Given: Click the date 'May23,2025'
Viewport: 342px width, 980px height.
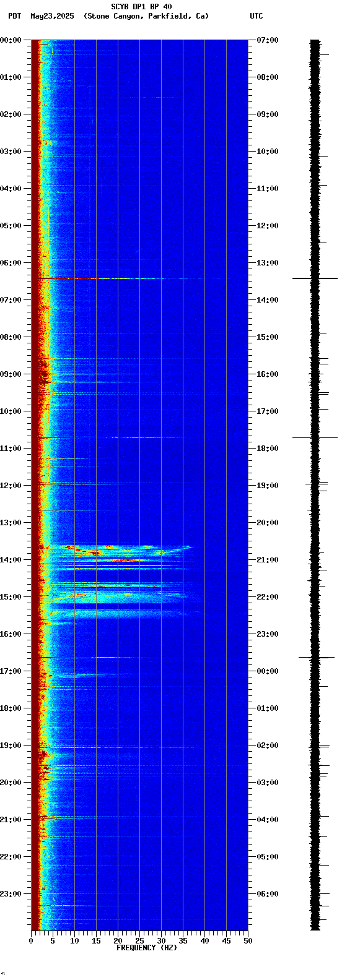Looking at the screenshot, I should coord(52,16).
